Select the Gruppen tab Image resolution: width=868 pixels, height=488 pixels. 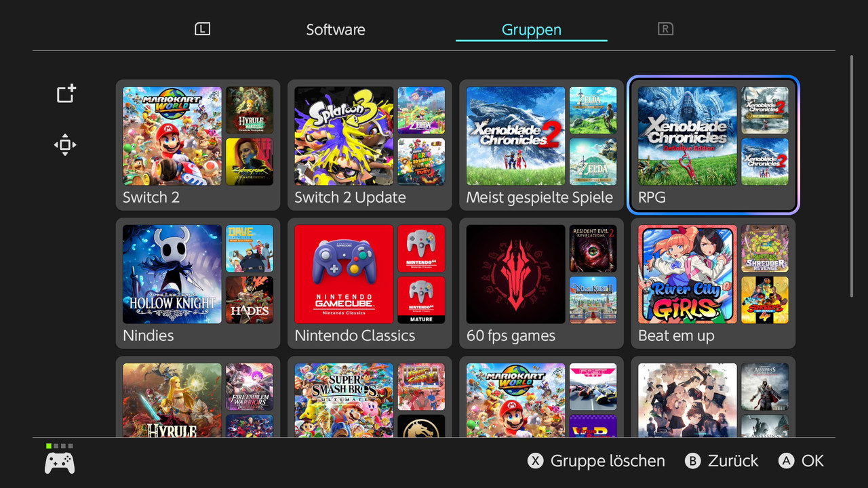[532, 30]
